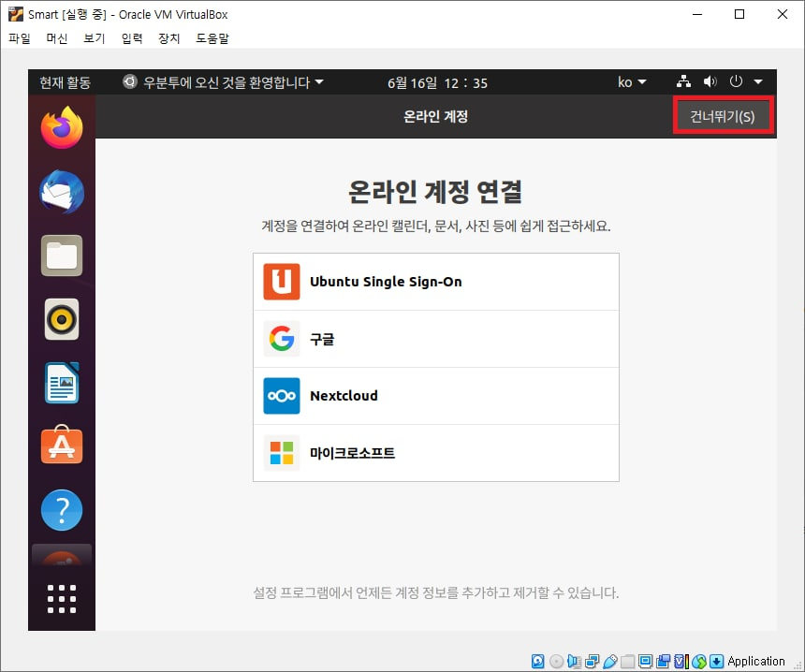Expand the system menu arrow in top bar
This screenshot has width=805, height=672.
(x=758, y=81)
